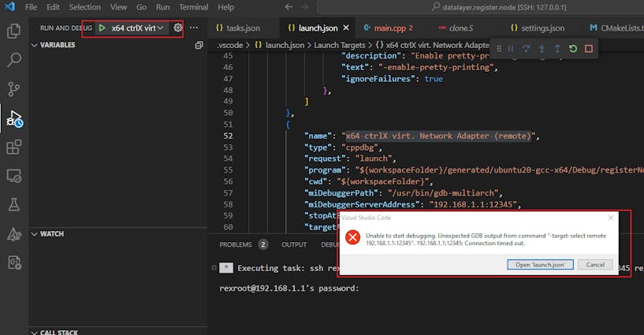Open the Remote Explorer icon
Viewport: 644px width, 335px height.
pos(13,176)
